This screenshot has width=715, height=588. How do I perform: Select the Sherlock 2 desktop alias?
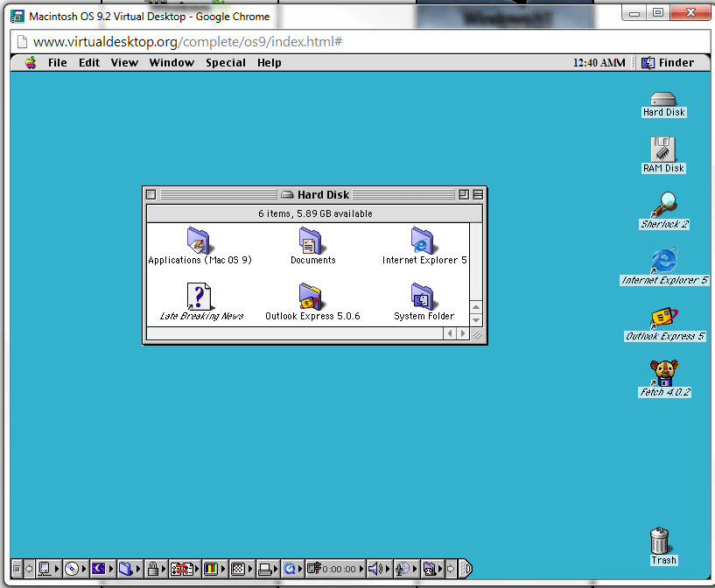point(664,211)
